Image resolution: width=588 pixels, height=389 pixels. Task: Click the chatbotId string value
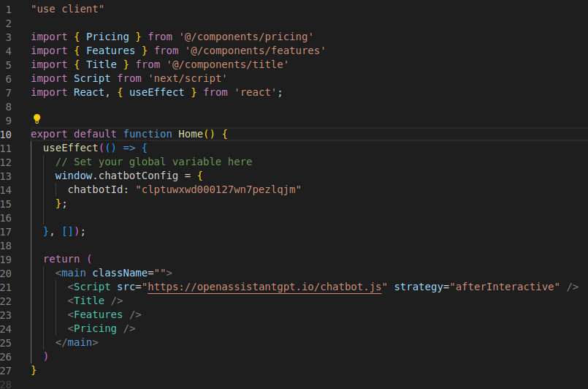point(218,189)
